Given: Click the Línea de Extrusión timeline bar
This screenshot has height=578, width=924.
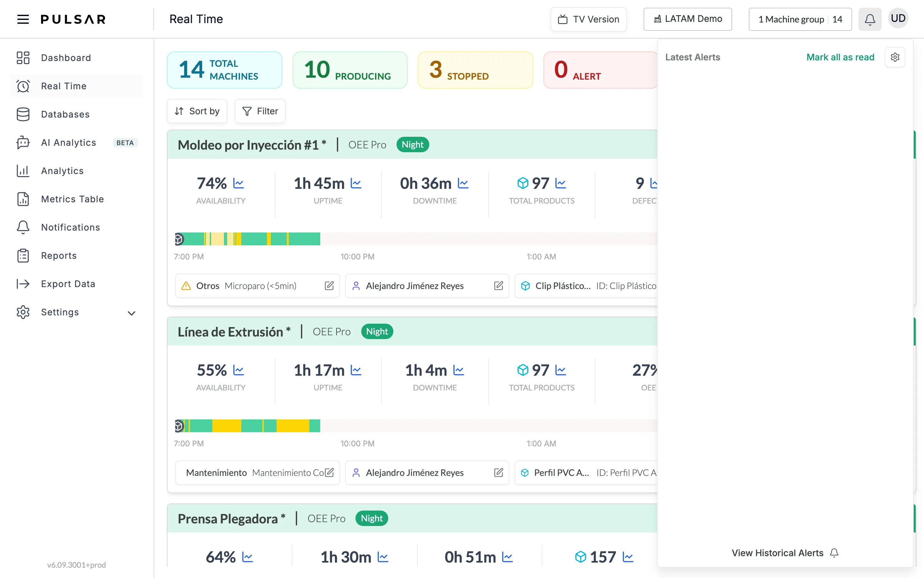Looking at the screenshot, I should [x=415, y=426].
